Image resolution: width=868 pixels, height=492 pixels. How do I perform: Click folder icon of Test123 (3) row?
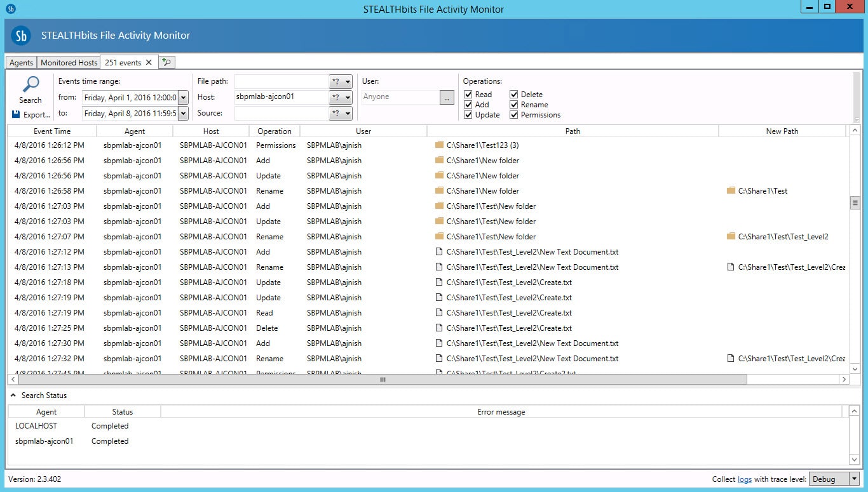tap(439, 145)
